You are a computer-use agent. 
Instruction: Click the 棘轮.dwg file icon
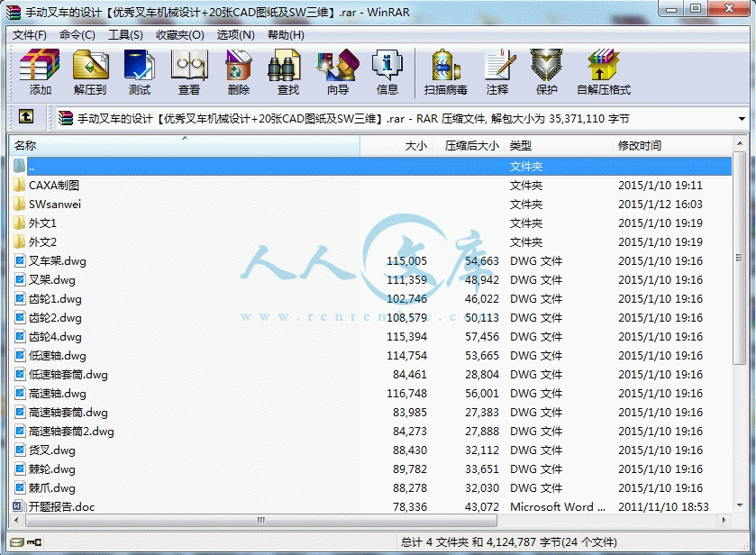point(20,469)
